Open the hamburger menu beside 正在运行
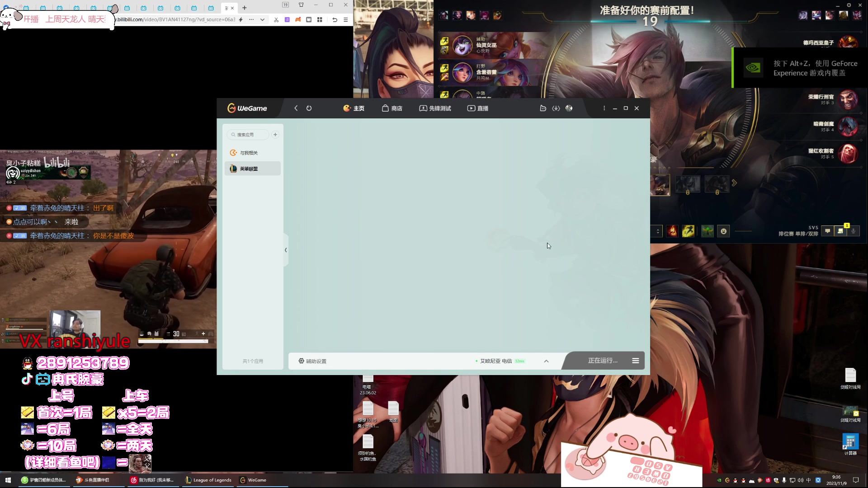This screenshot has height=488, width=868. [x=636, y=361]
